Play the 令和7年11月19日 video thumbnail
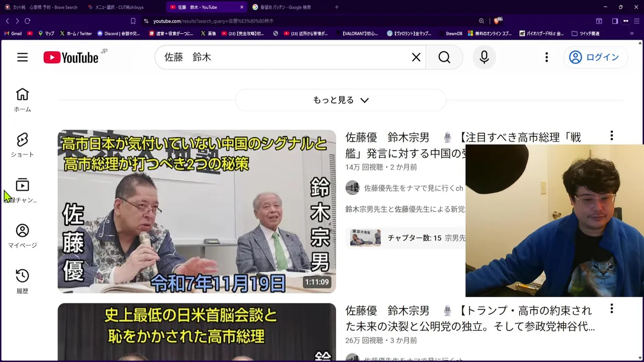 [x=197, y=211]
